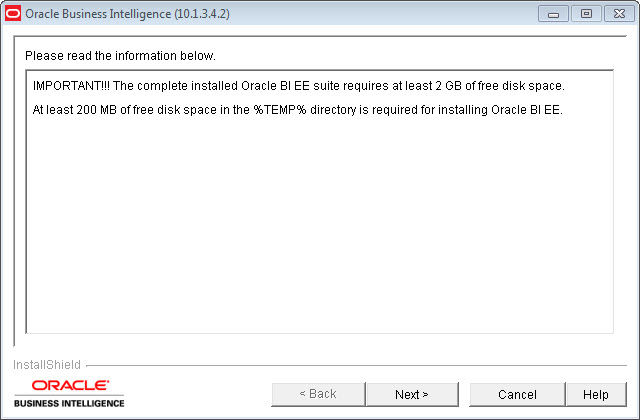The height and width of the screenshot is (420, 640).
Task: Click the disabled Back button
Action: tap(318, 394)
